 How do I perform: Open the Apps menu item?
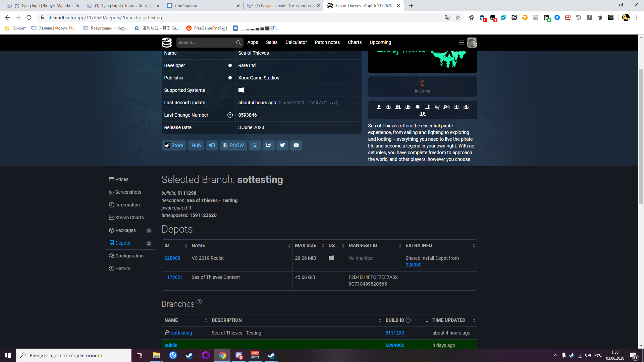(x=253, y=42)
